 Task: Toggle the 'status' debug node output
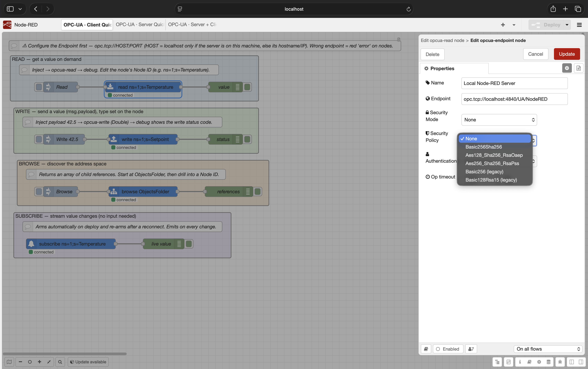point(247,139)
